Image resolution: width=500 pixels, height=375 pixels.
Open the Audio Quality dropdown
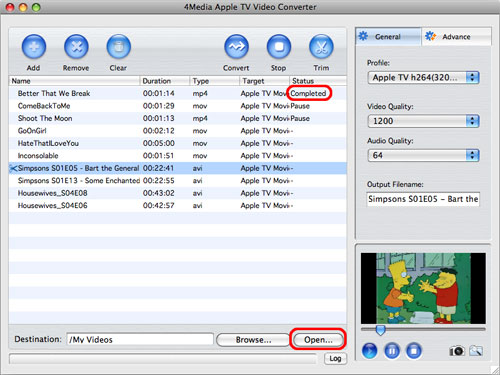(423, 155)
